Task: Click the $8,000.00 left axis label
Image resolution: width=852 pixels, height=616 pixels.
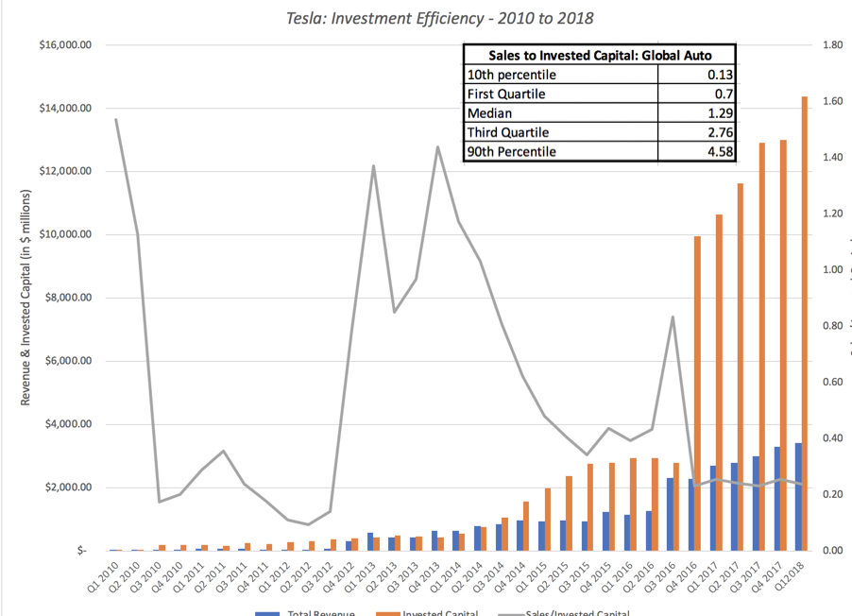Action: tap(68, 298)
